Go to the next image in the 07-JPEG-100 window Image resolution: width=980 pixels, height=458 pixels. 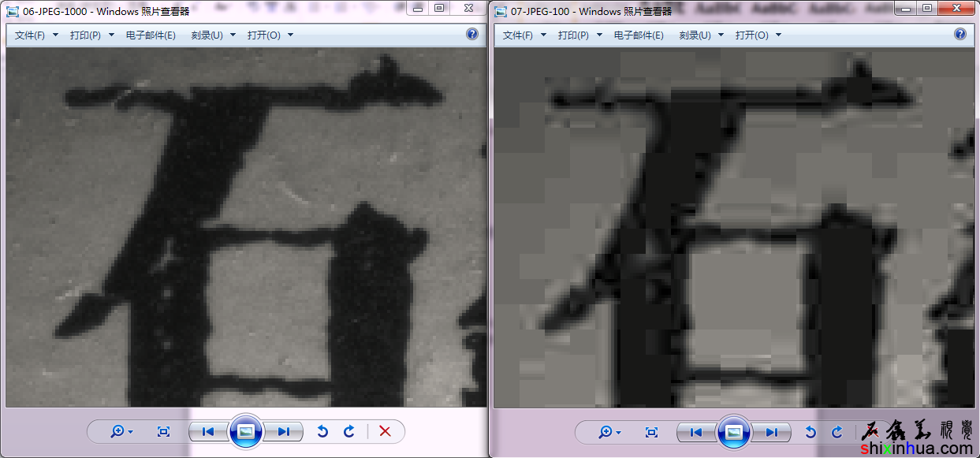click(771, 432)
